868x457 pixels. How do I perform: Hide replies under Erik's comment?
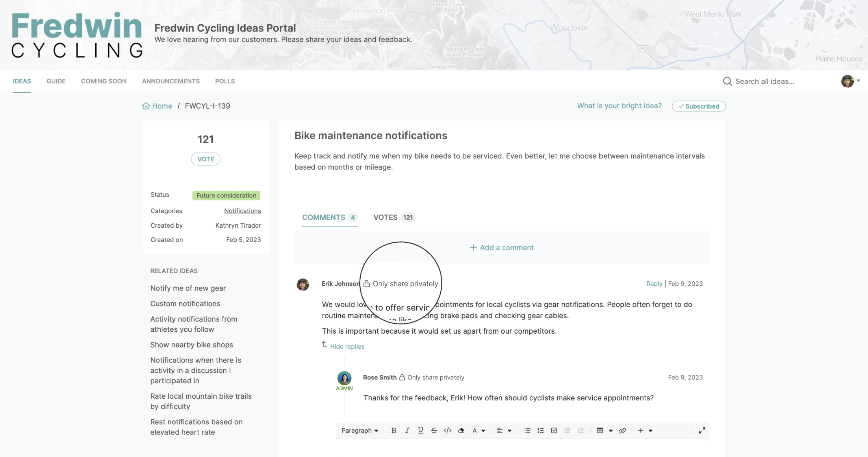click(x=347, y=346)
